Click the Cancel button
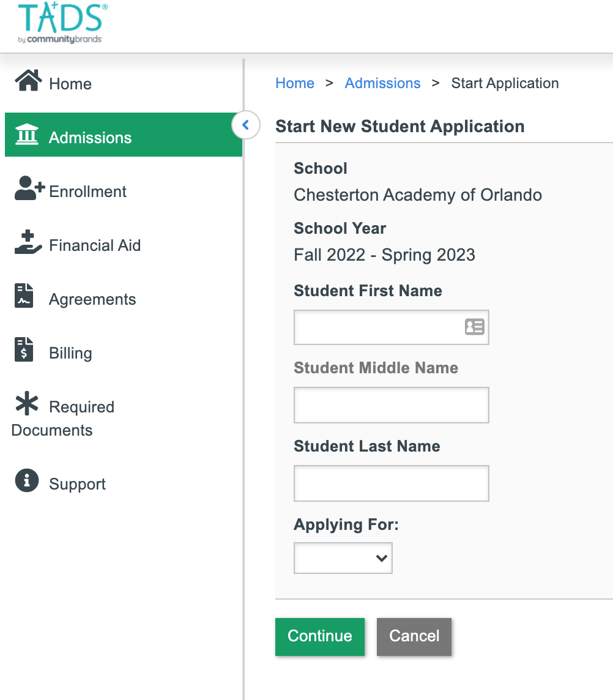 tap(414, 636)
